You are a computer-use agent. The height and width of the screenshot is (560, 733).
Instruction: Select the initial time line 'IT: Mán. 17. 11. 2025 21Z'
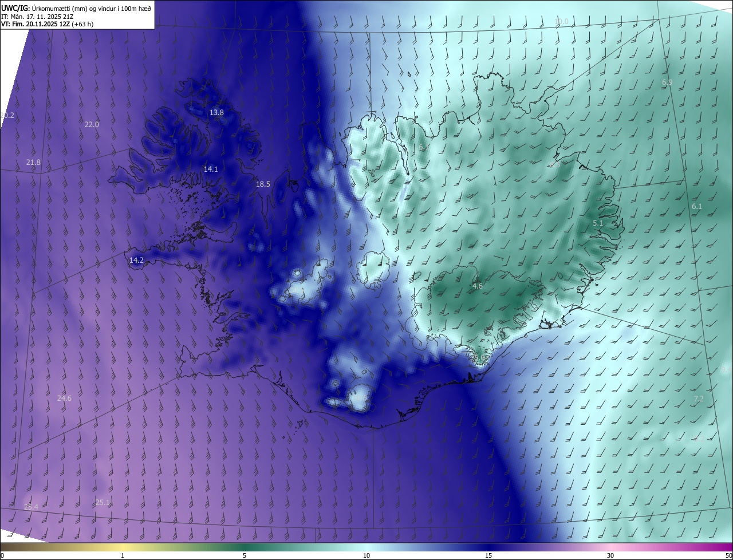37,16
